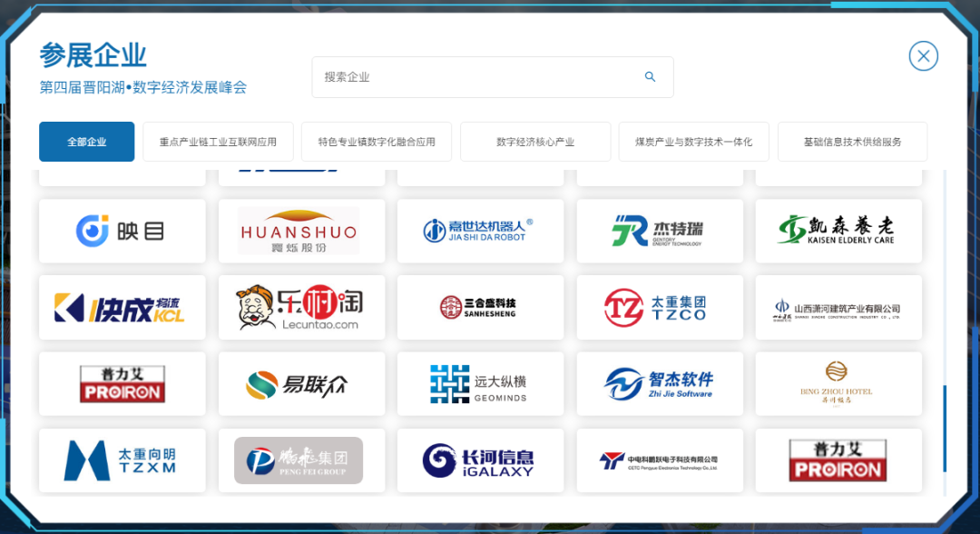Open the 太重向明 TZXM logo card
The height and width of the screenshot is (534, 980).
122,460
